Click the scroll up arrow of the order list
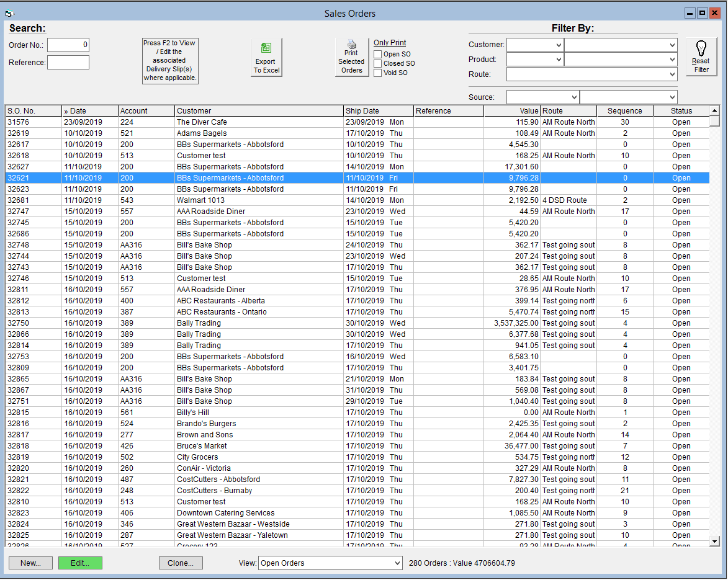Screen dimensions: 728x580 [714, 110]
